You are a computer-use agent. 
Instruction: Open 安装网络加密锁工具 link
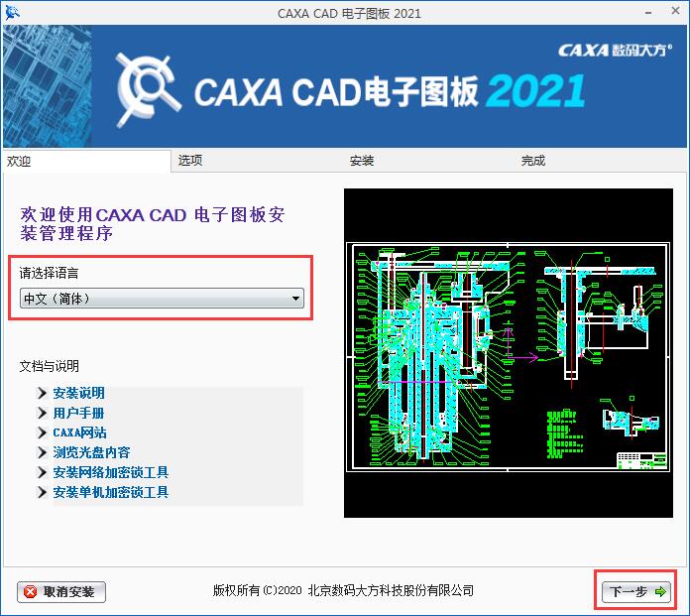[x=111, y=472]
